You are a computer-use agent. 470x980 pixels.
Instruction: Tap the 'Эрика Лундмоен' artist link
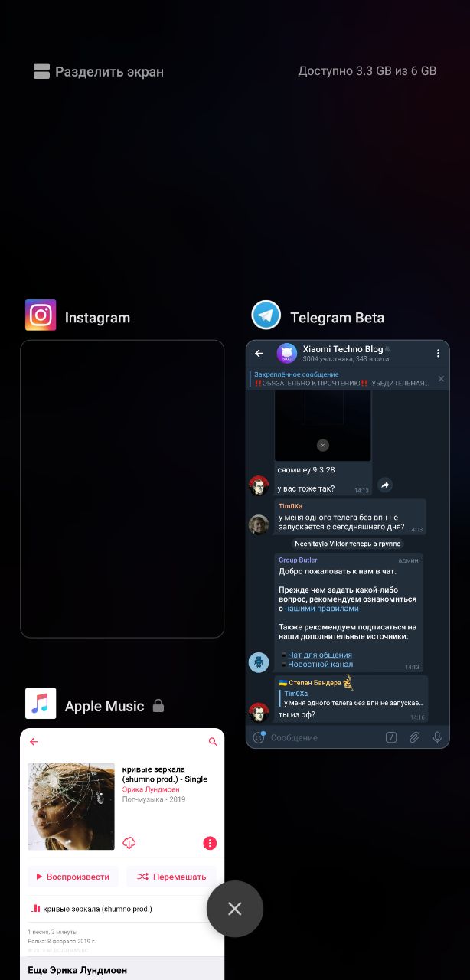151,789
